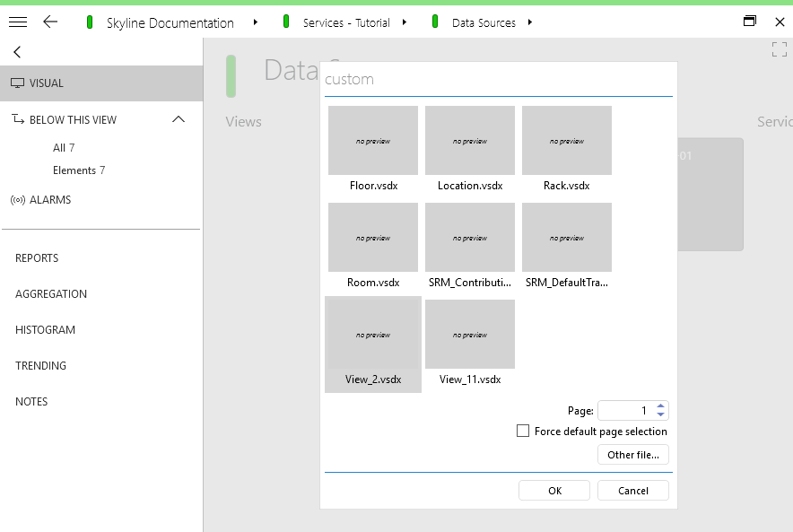Click the fullscreen expand icon
This screenshot has height=532, width=793.
click(x=779, y=50)
